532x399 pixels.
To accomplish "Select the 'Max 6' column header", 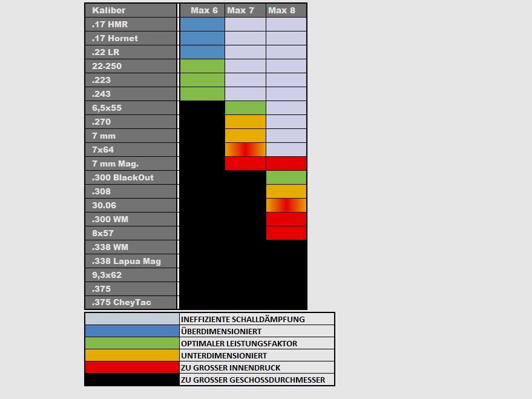I will (202, 10).
